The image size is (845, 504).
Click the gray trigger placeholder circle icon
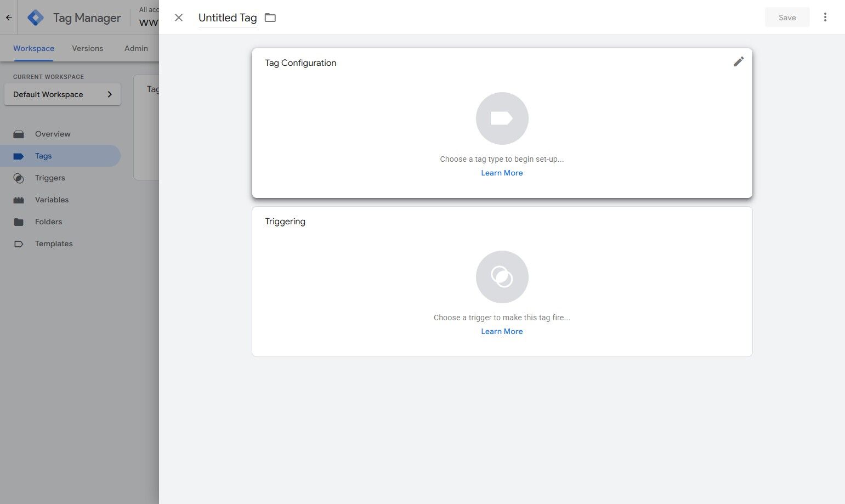point(502,276)
